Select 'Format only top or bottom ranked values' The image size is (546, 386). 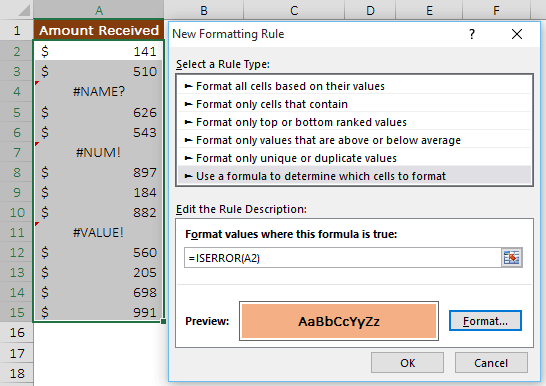354,122
